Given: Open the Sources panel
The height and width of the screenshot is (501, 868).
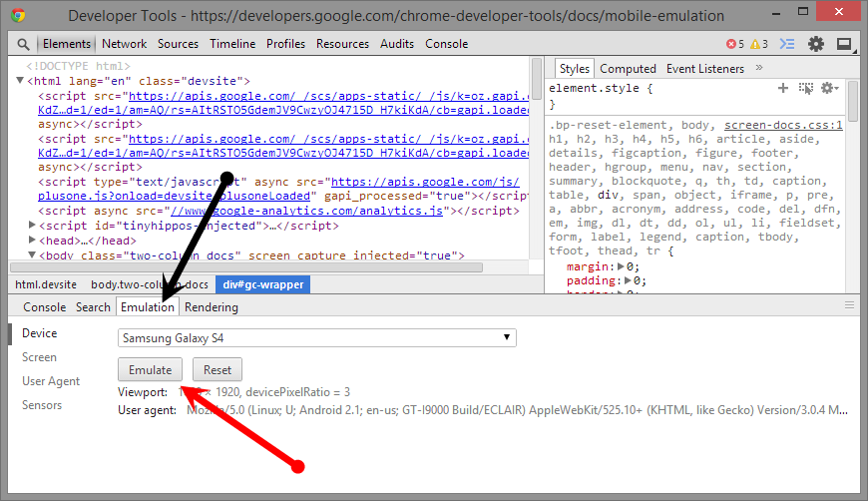Looking at the screenshot, I should (x=178, y=44).
